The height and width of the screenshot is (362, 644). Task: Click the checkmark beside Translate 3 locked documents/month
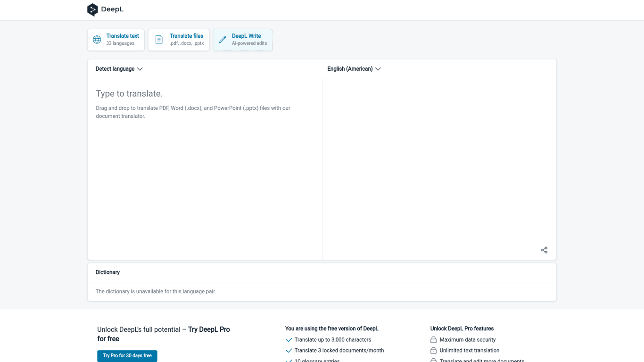click(x=289, y=351)
